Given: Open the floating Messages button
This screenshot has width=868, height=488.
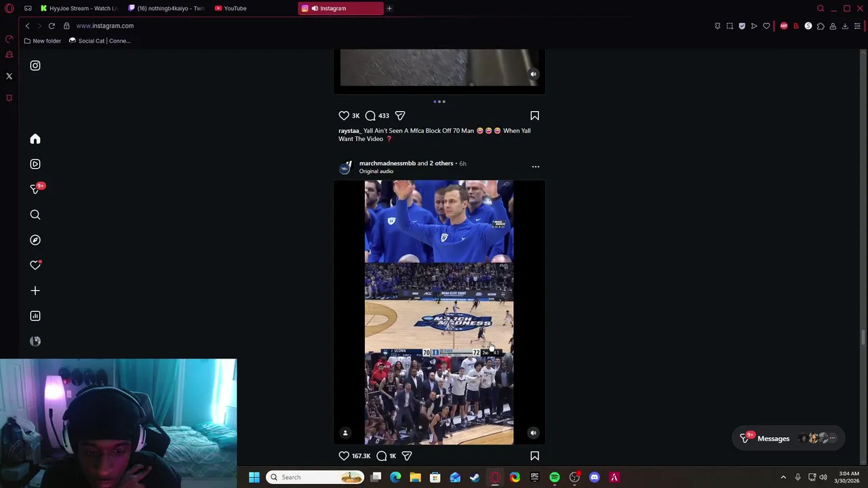Looking at the screenshot, I should (x=788, y=439).
